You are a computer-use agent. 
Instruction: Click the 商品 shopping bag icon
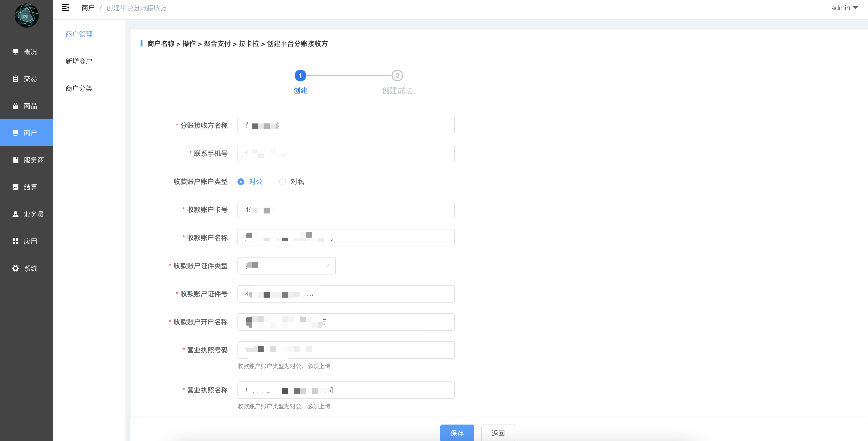[16, 106]
